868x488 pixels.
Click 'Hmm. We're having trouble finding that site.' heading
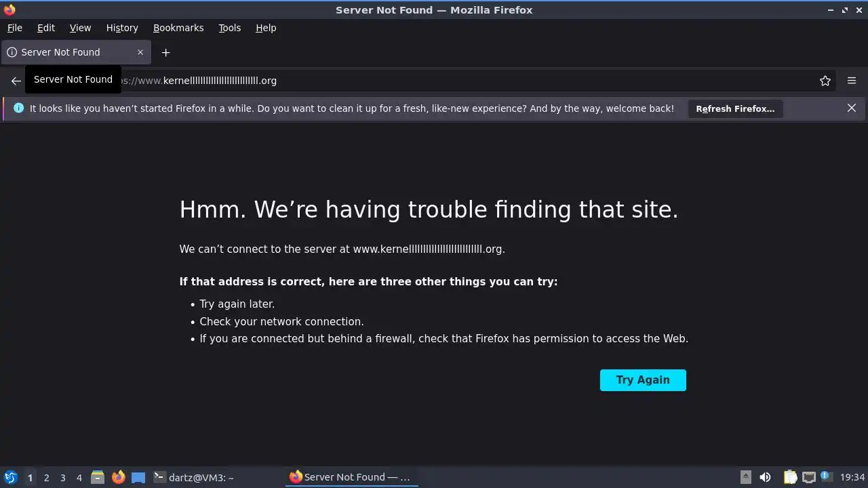pos(429,209)
